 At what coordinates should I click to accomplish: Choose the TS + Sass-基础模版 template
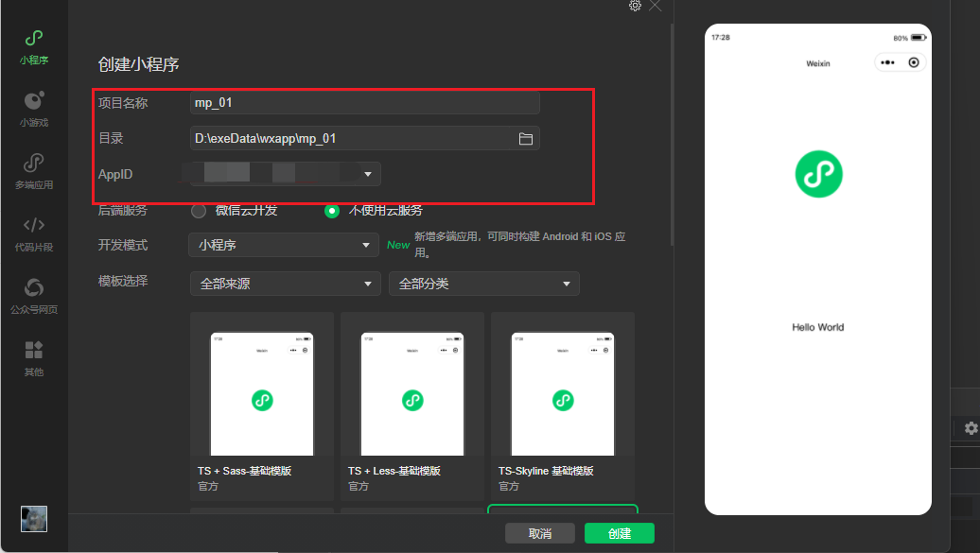click(x=262, y=406)
